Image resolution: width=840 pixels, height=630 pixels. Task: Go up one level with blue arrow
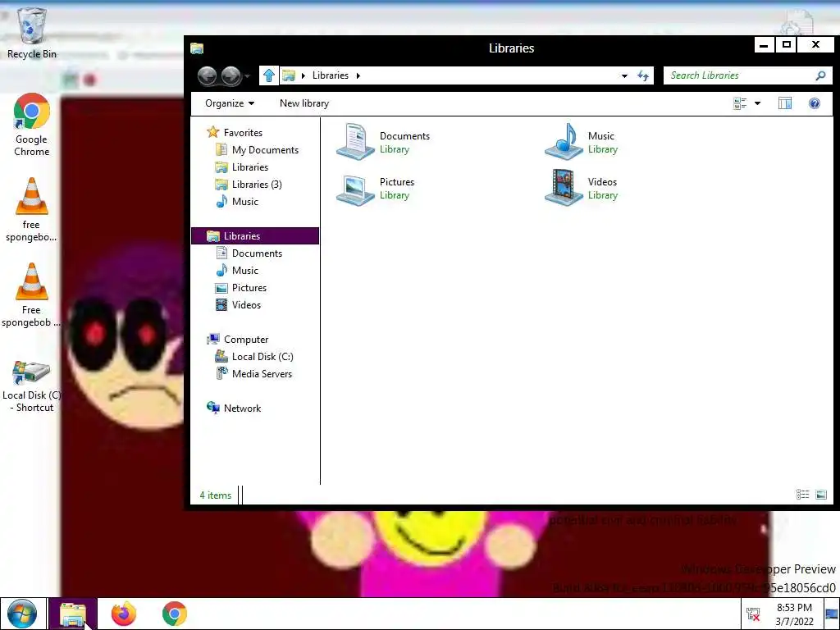pyautogui.click(x=269, y=75)
